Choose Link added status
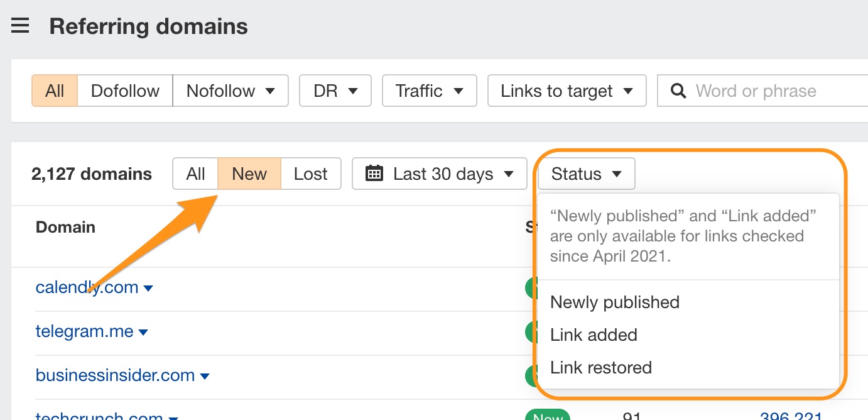This screenshot has width=868, height=420. tap(594, 335)
